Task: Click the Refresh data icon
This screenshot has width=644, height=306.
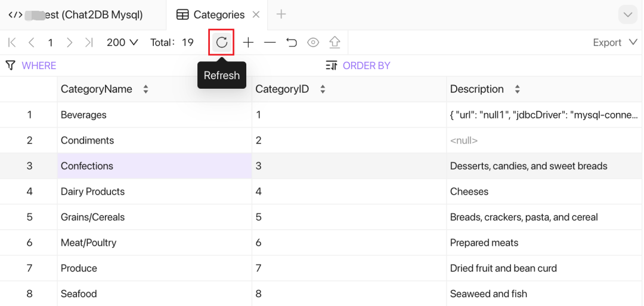Action: click(221, 42)
